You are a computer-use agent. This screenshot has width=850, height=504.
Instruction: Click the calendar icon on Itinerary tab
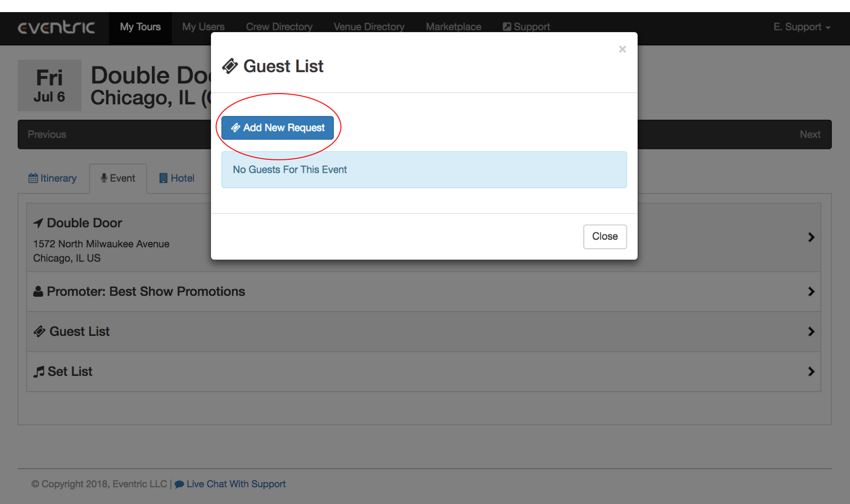(33, 178)
